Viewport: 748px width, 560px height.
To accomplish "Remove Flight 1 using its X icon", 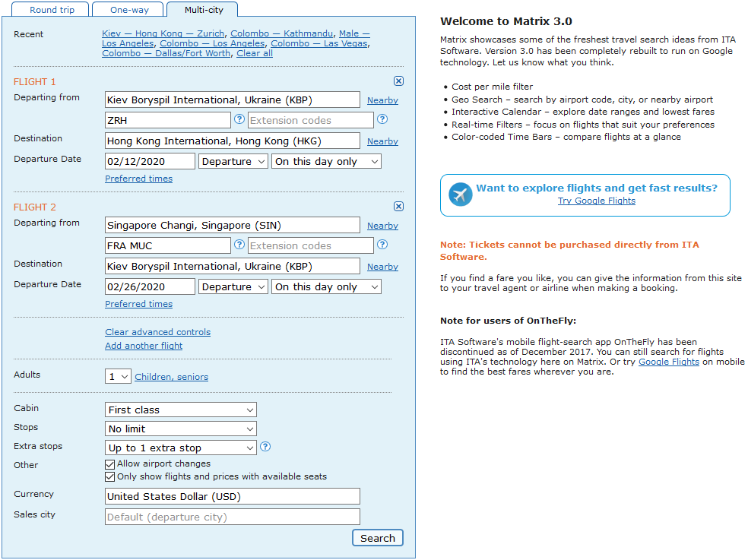I will coord(398,81).
